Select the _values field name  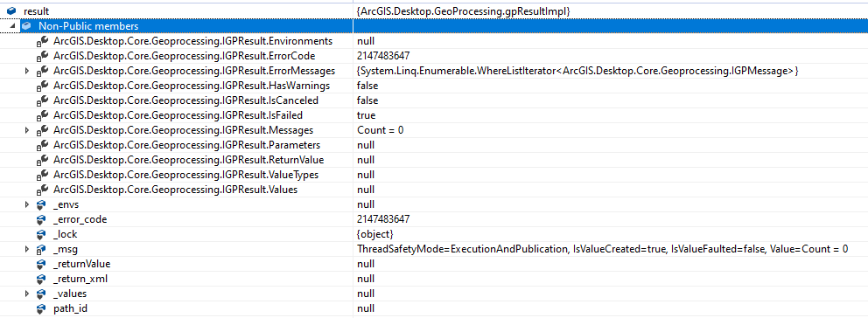click(70, 294)
